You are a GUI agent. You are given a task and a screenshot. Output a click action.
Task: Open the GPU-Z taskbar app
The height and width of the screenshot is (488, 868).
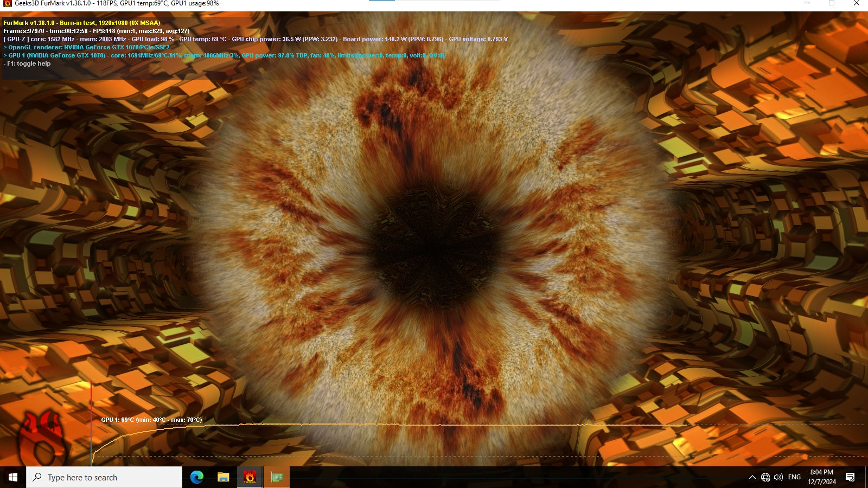click(x=277, y=477)
